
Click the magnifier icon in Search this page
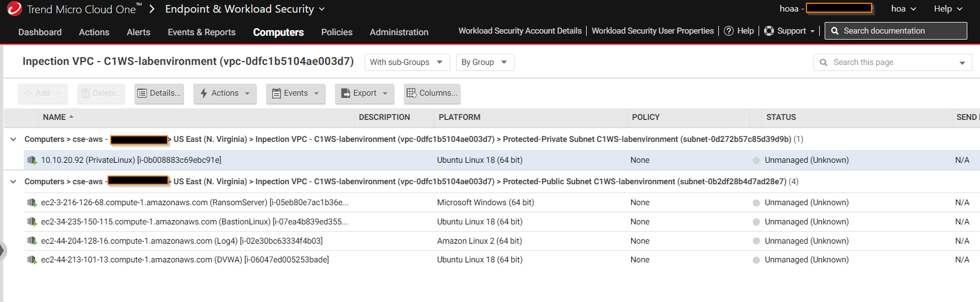point(824,62)
